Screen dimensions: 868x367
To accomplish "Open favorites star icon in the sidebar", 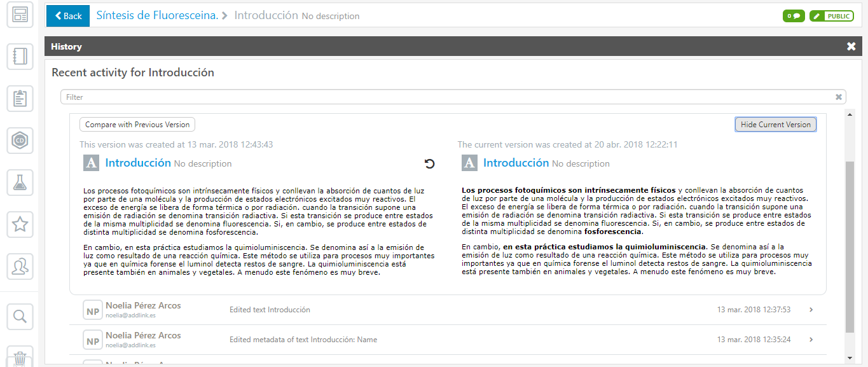I will pyautogui.click(x=20, y=224).
